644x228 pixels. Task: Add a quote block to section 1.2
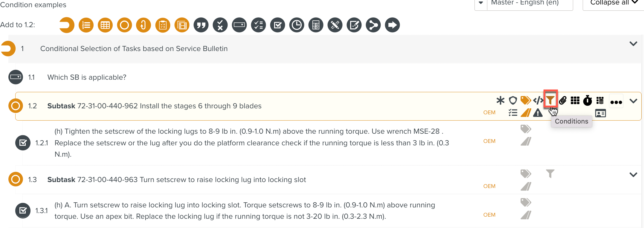point(201,25)
